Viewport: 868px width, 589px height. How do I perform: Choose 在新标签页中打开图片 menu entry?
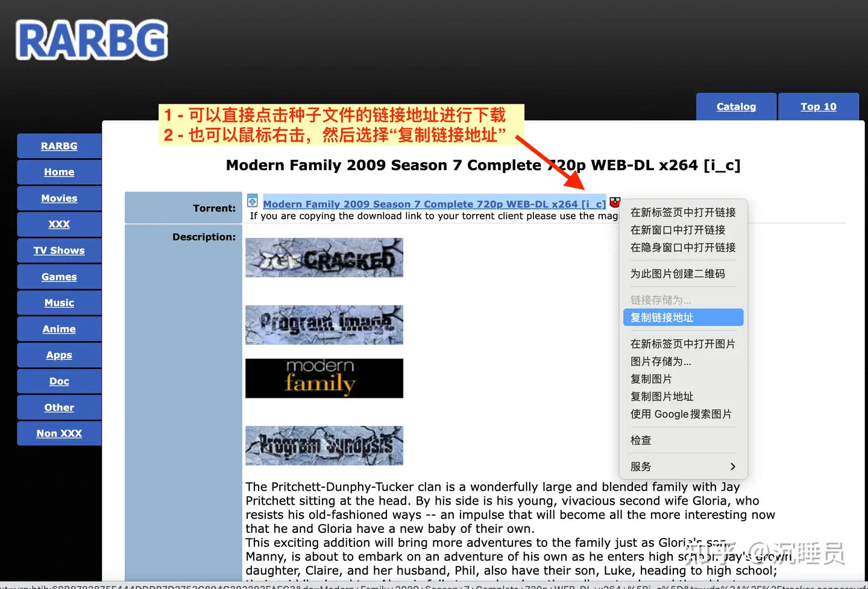coord(683,344)
